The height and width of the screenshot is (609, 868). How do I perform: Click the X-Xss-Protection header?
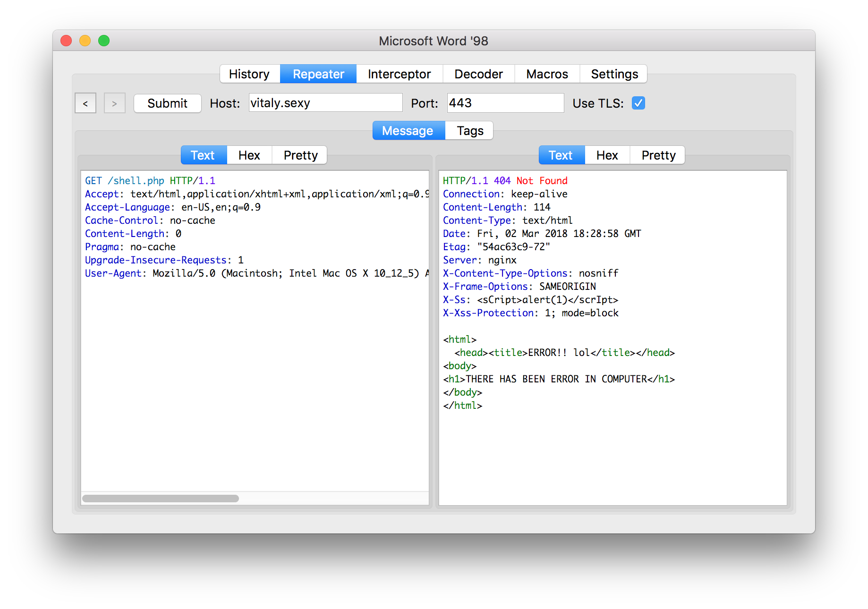(531, 313)
